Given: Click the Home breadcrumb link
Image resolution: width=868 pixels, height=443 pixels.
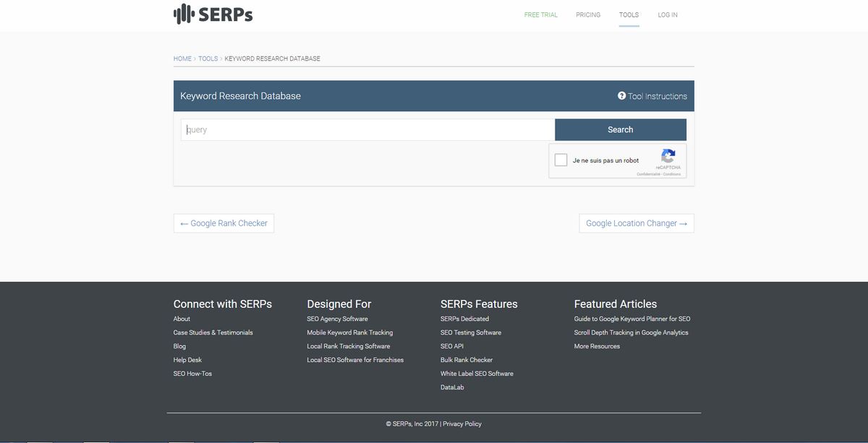Looking at the screenshot, I should pyautogui.click(x=182, y=59).
